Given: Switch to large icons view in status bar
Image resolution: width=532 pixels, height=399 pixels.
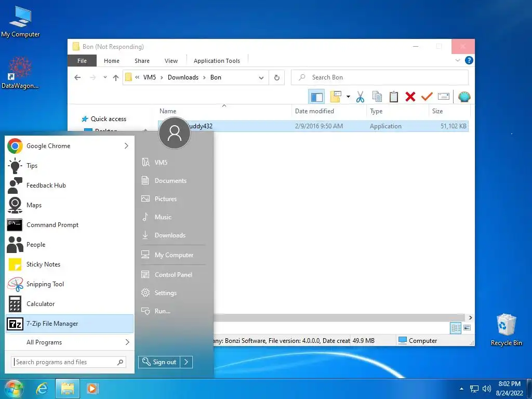Looking at the screenshot, I should (x=467, y=328).
